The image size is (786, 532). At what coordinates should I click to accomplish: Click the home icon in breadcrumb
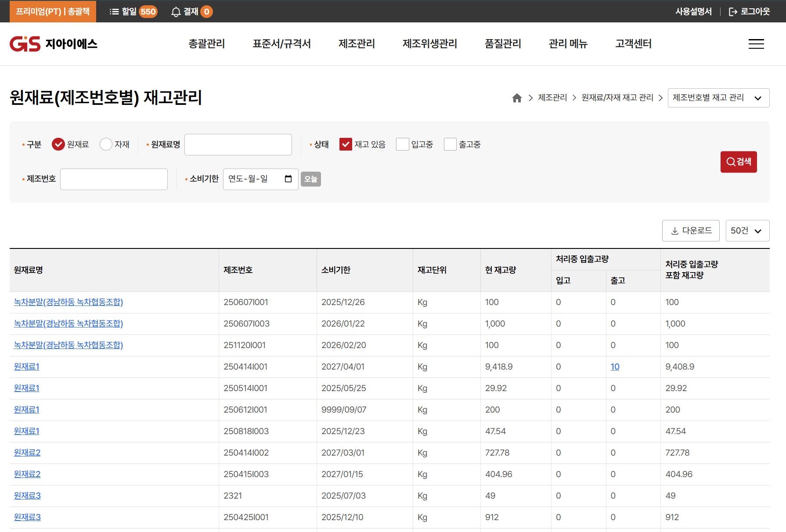[x=517, y=98]
